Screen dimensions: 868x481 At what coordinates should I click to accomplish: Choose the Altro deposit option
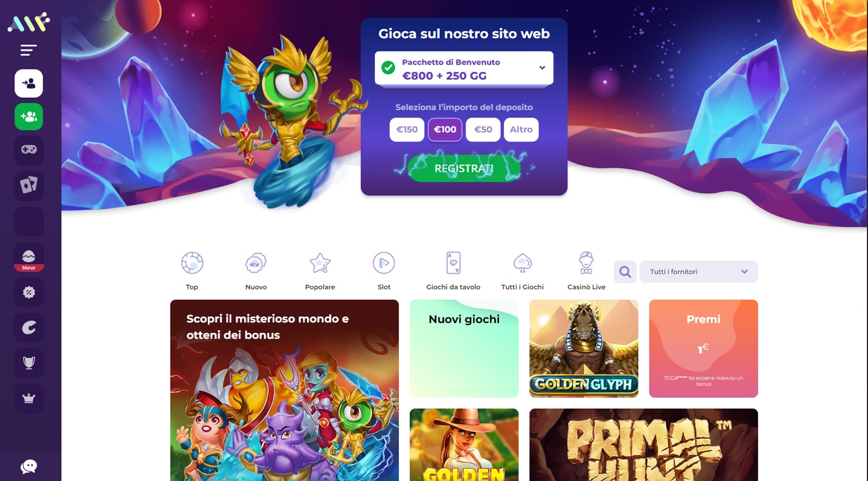pos(521,130)
